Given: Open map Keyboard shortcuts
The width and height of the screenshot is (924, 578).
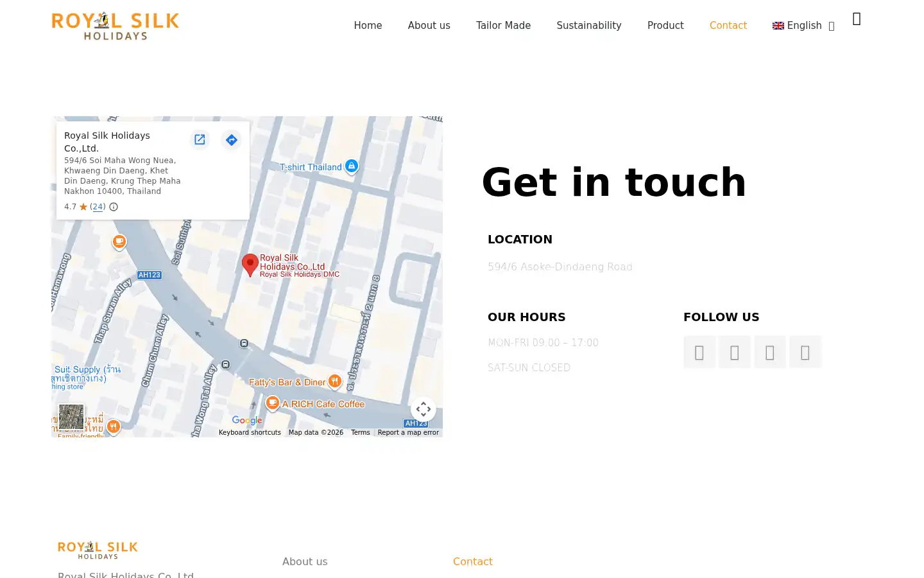Looking at the screenshot, I should coord(250,432).
